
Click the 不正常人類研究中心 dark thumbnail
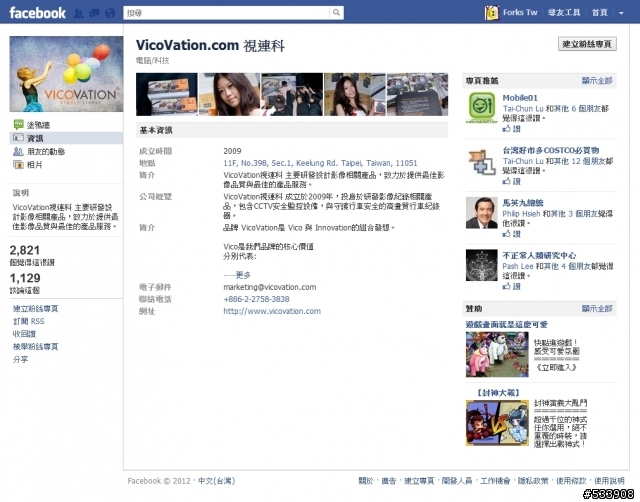(x=482, y=265)
